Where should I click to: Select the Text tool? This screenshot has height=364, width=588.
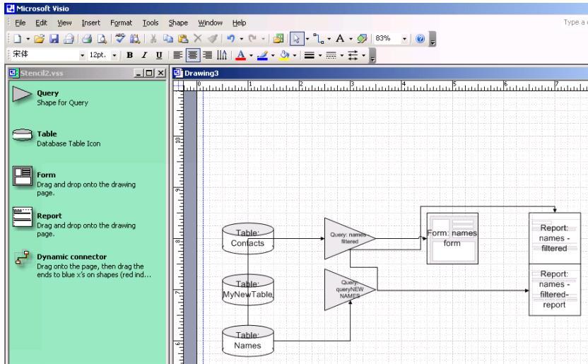(340, 38)
